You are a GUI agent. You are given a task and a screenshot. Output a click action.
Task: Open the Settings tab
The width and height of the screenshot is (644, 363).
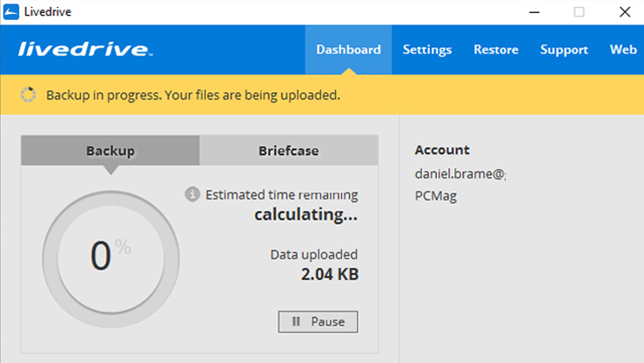pyautogui.click(x=427, y=50)
